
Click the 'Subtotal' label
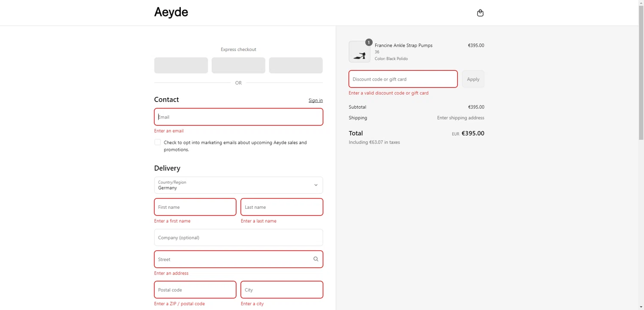tap(358, 107)
